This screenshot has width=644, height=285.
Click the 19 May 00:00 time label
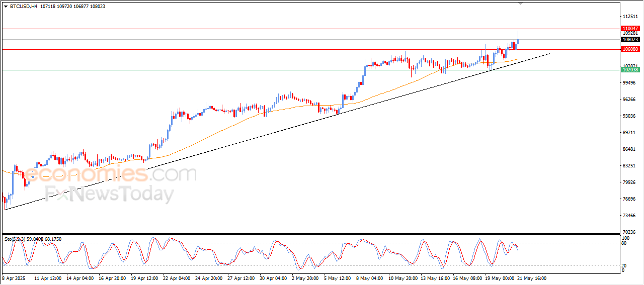[499, 277]
